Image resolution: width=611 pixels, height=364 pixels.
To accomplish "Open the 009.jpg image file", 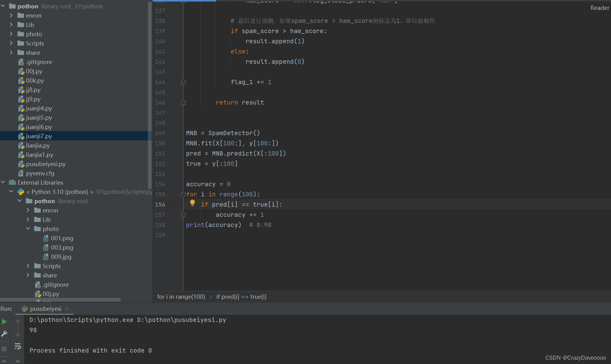I will (61, 257).
